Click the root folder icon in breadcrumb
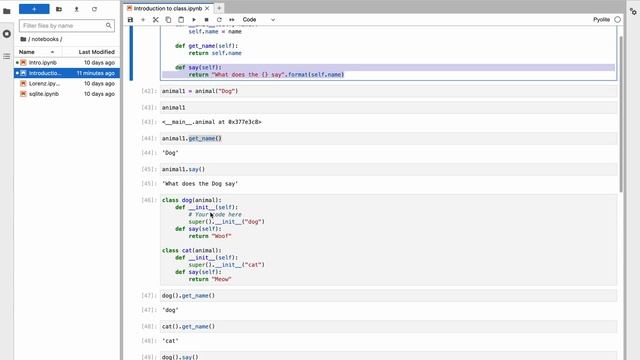The width and height of the screenshot is (640, 360). click(23, 39)
